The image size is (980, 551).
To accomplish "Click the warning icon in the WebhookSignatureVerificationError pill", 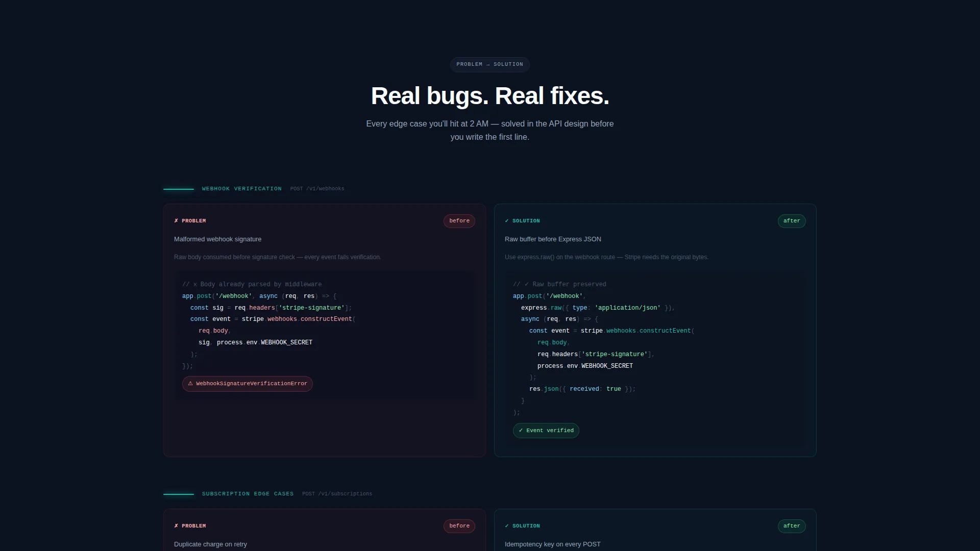I will pos(190,384).
